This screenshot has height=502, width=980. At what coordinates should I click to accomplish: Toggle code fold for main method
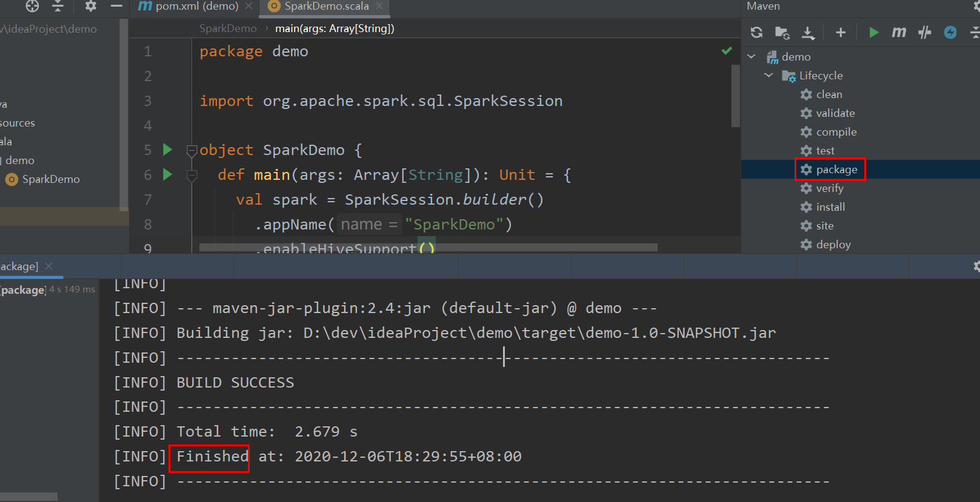[x=192, y=176]
